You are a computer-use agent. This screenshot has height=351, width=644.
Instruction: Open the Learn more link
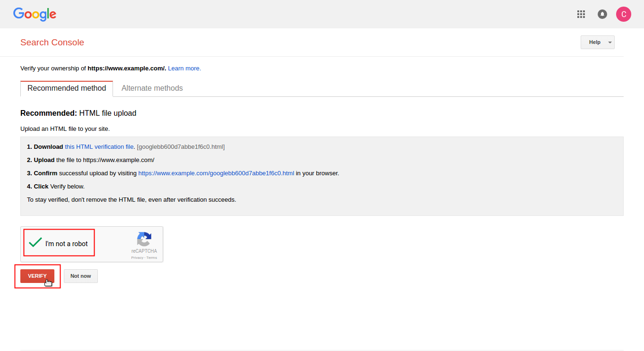pyautogui.click(x=184, y=68)
